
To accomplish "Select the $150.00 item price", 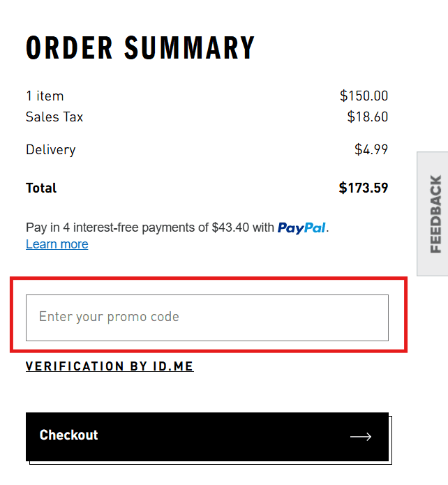I will [364, 96].
